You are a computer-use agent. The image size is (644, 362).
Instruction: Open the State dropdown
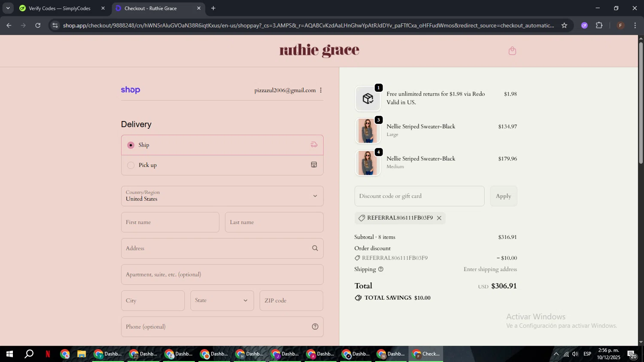(222, 301)
